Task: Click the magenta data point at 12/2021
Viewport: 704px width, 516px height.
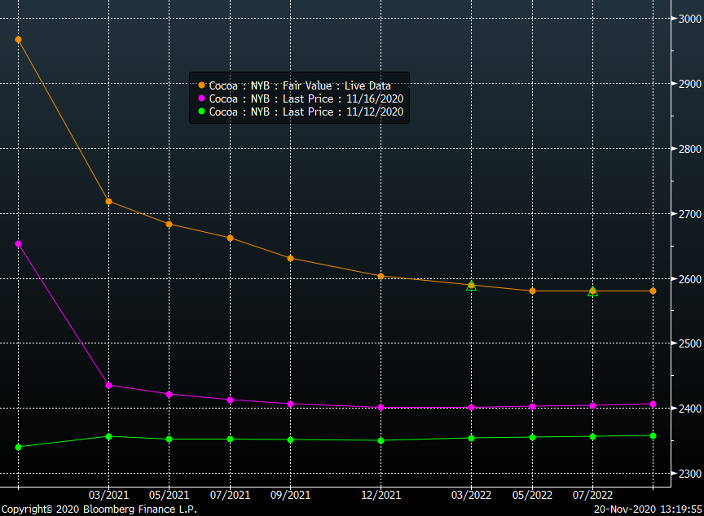Action: click(381, 407)
